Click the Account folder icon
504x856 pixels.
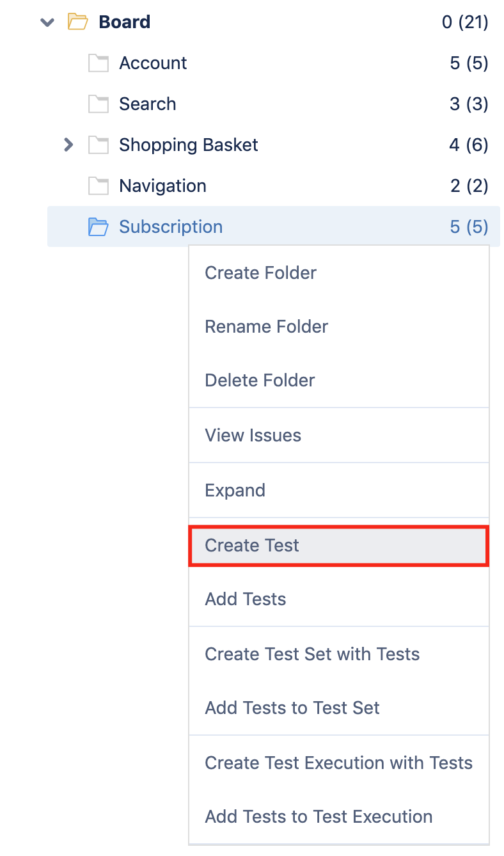coord(98,63)
